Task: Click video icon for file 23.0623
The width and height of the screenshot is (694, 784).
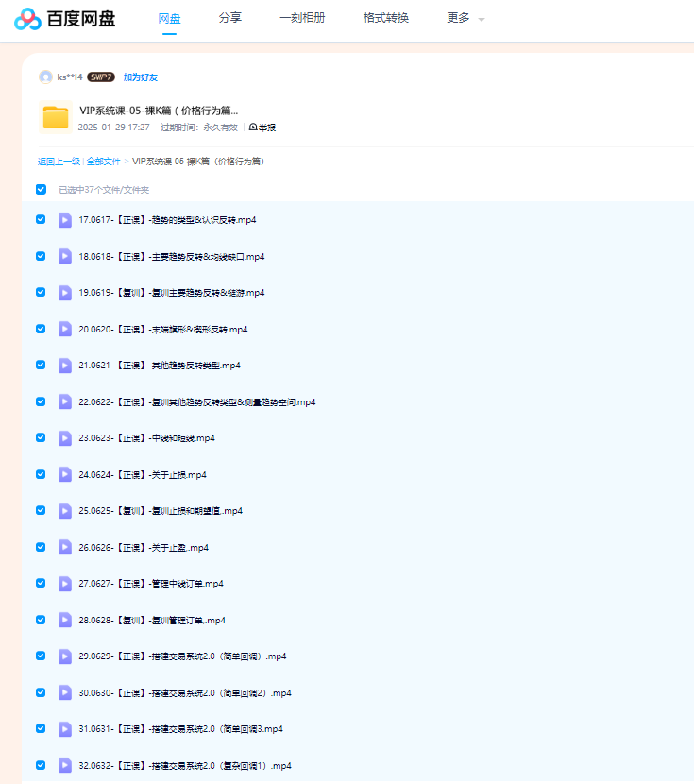Action: (65, 438)
